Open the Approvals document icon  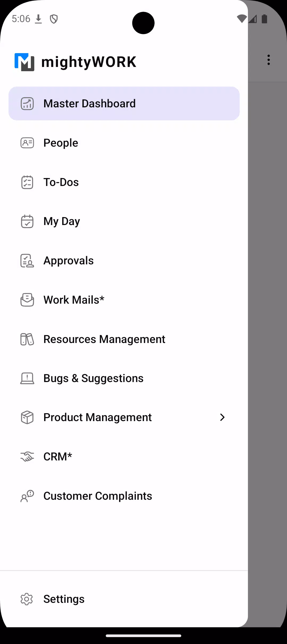pyautogui.click(x=27, y=261)
